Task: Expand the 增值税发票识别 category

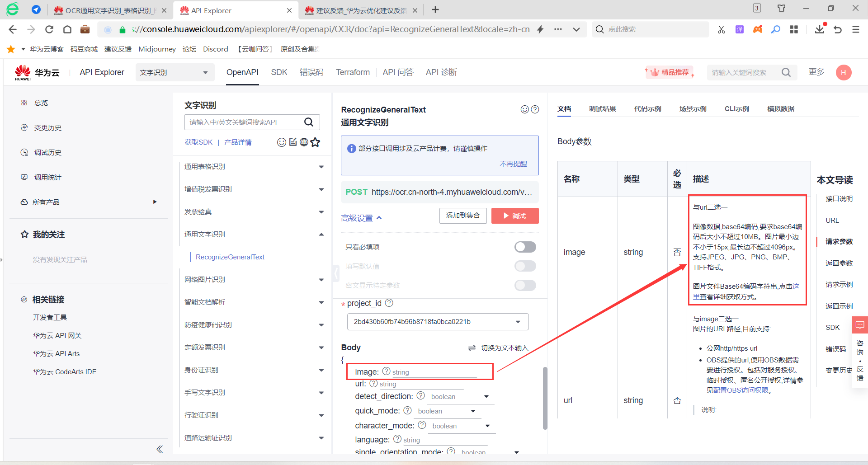Action: (x=321, y=189)
